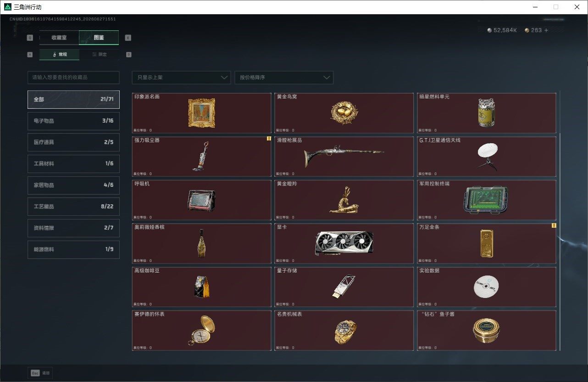Open the 按价格降序 sort dropdown
588x382 pixels.
[x=284, y=78]
